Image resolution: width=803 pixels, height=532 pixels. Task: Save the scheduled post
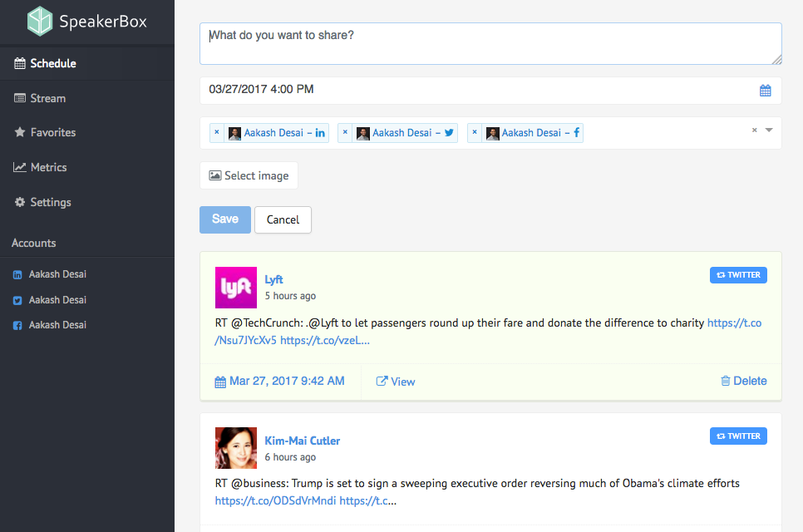click(x=225, y=219)
